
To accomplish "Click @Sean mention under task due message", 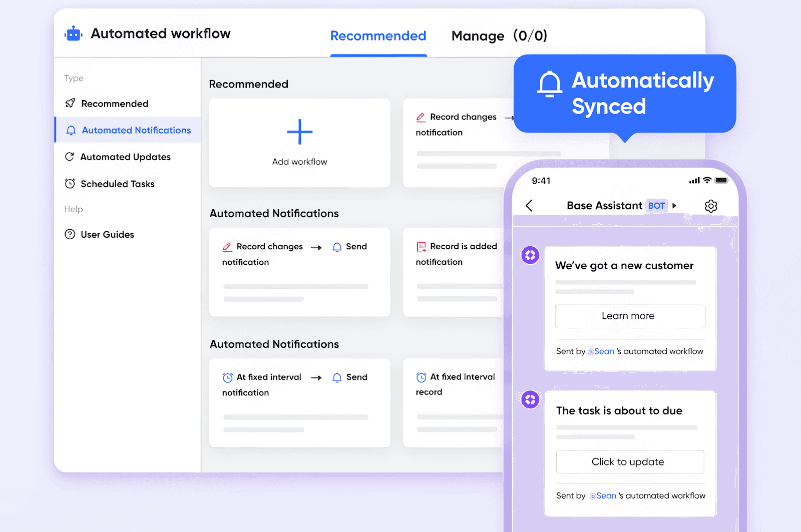I will 603,496.
